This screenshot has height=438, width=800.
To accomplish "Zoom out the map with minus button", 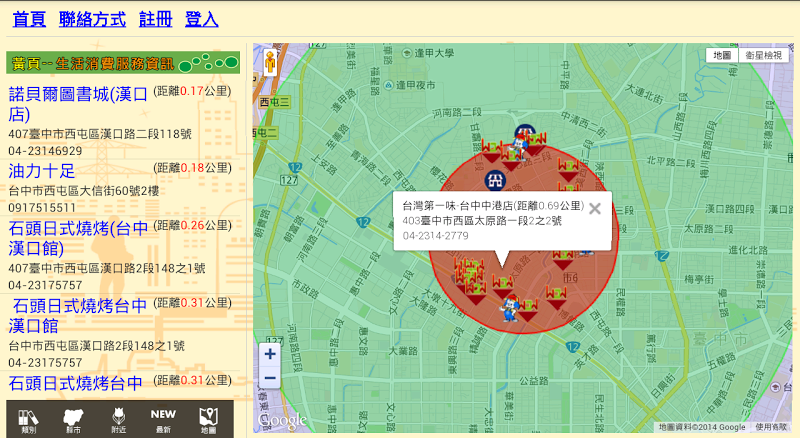I will (x=270, y=378).
